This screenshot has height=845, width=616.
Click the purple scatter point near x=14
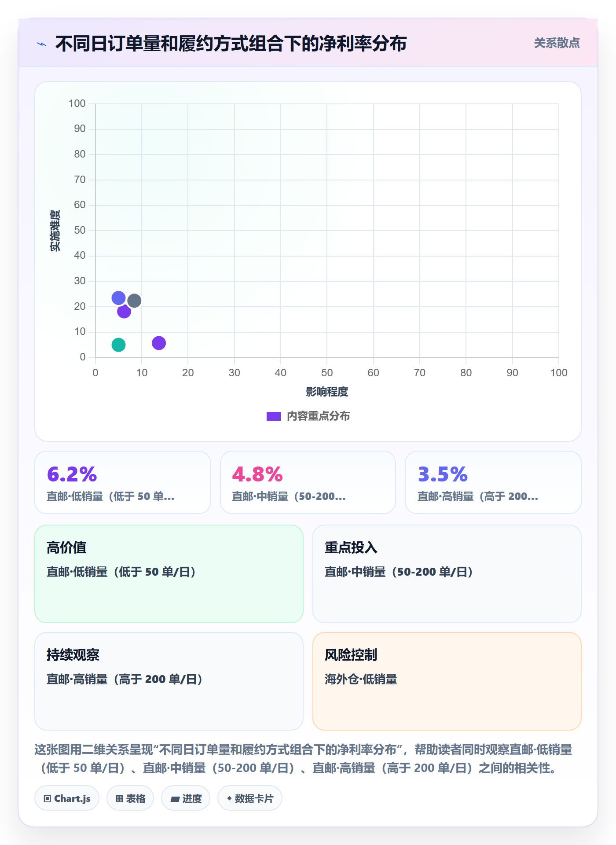click(x=159, y=343)
